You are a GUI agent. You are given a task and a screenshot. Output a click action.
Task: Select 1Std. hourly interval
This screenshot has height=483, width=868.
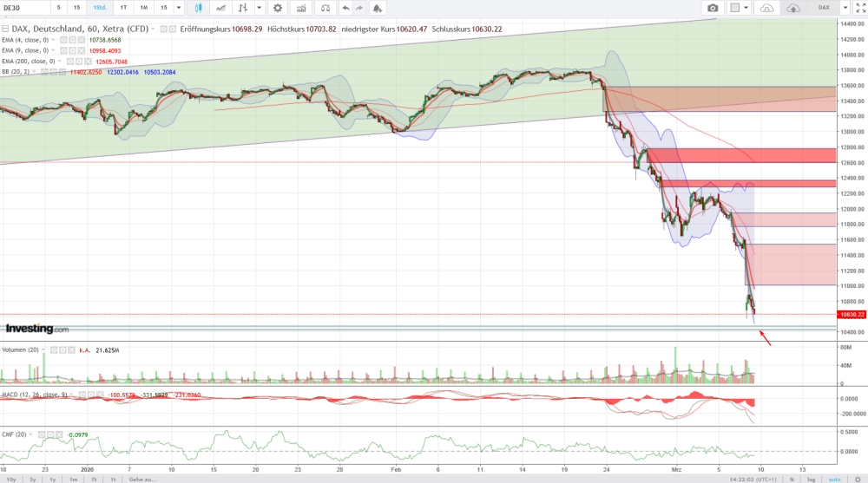pos(100,8)
